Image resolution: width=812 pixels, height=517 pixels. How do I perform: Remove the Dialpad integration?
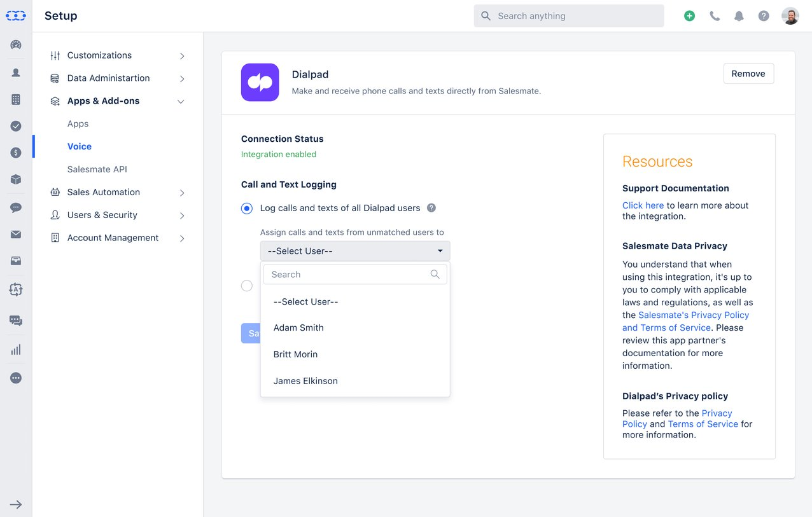tap(748, 74)
